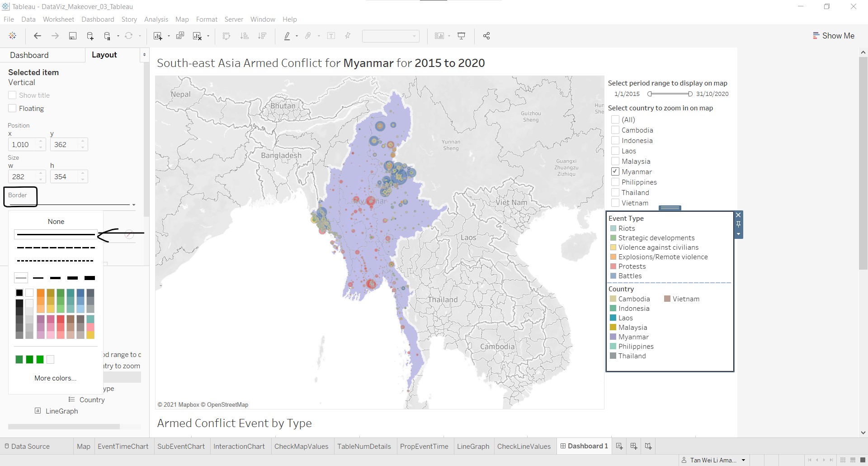
Task: Check the Show title checkbox
Action: [x=12, y=95]
